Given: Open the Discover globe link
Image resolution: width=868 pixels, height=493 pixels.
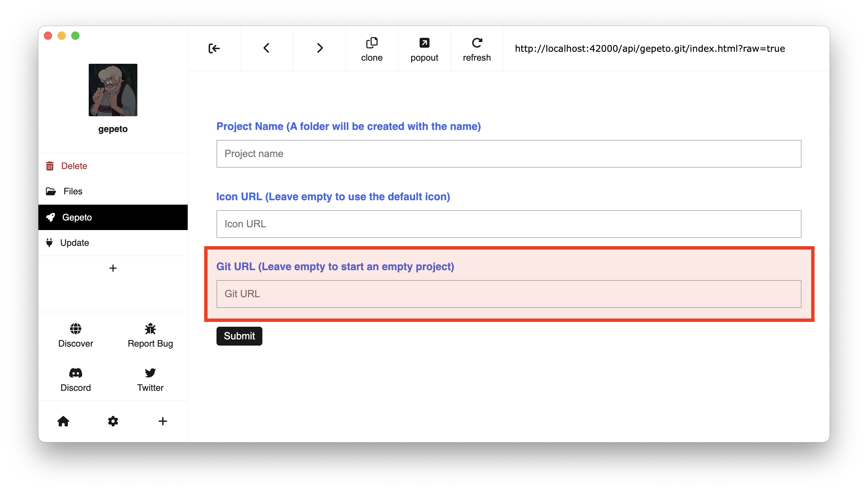Looking at the screenshot, I should click(x=76, y=335).
